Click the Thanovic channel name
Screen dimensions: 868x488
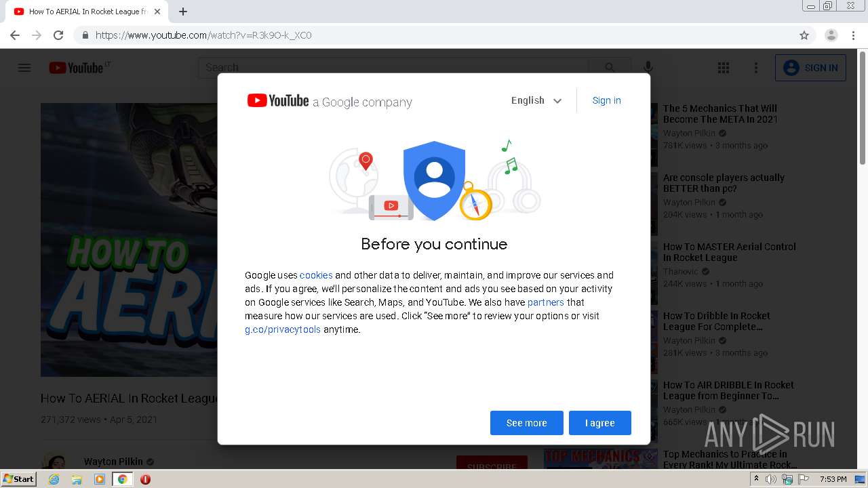tap(680, 271)
